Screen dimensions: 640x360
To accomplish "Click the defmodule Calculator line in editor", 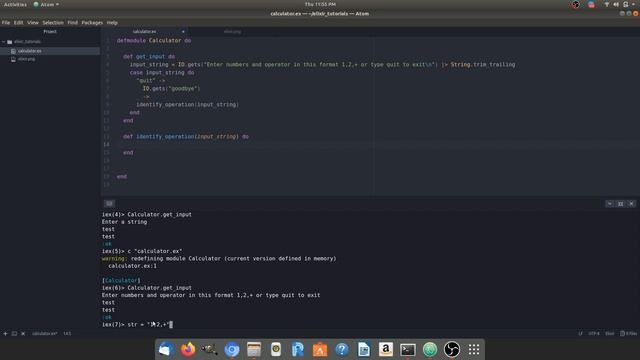I will tap(154, 40).
